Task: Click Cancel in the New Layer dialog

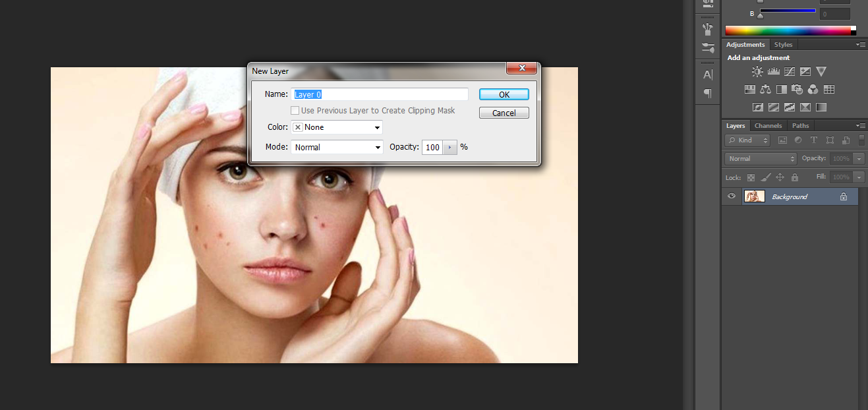Action: click(x=504, y=113)
